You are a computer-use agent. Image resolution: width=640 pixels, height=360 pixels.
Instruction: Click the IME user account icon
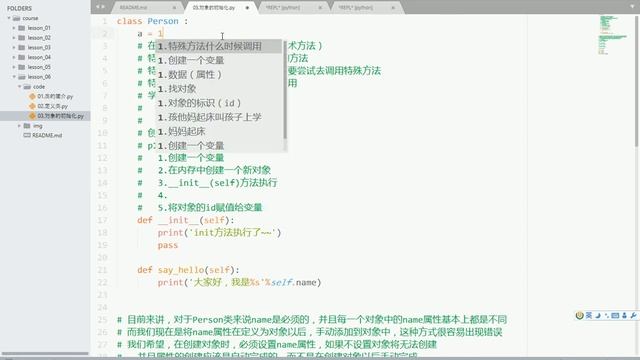pos(624,316)
